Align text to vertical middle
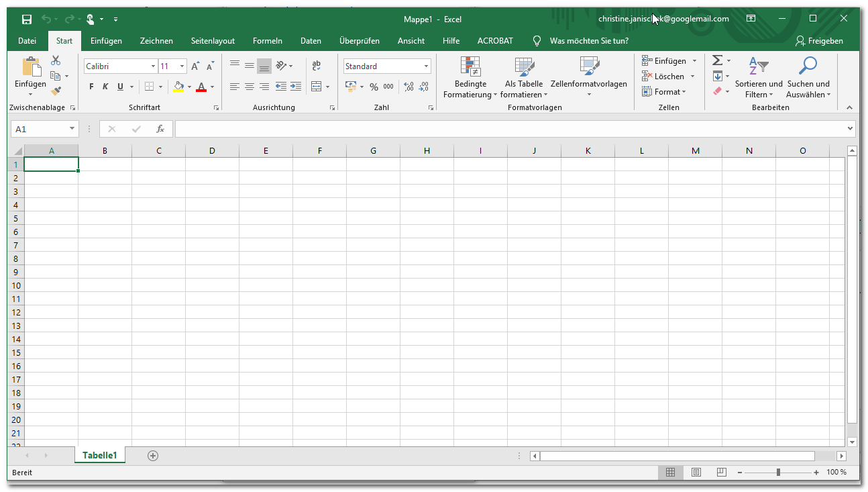This screenshot has width=868, height=492. point(250,66)
